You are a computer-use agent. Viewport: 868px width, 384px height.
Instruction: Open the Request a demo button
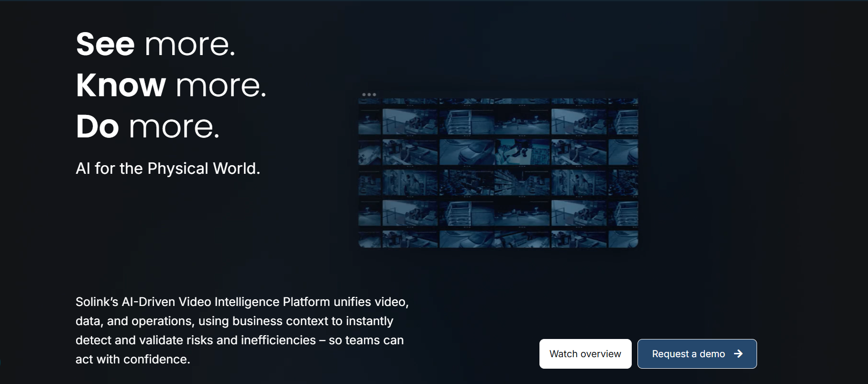(697, 354)
